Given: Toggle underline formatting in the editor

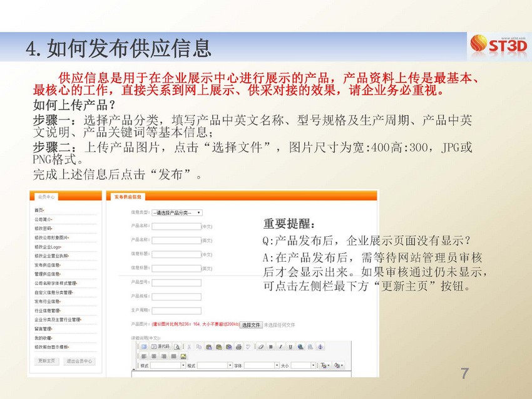Looking at the screenshot, I should click(x=290, y=346).
